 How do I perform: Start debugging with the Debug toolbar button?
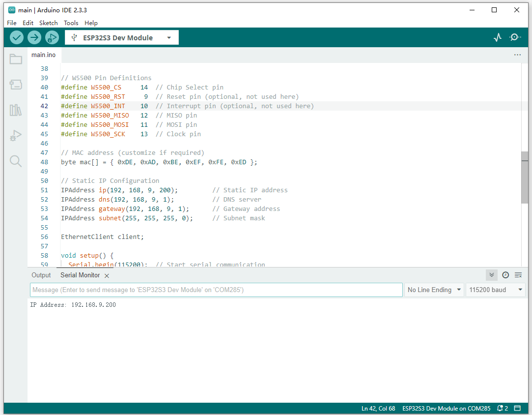point(52,37)
